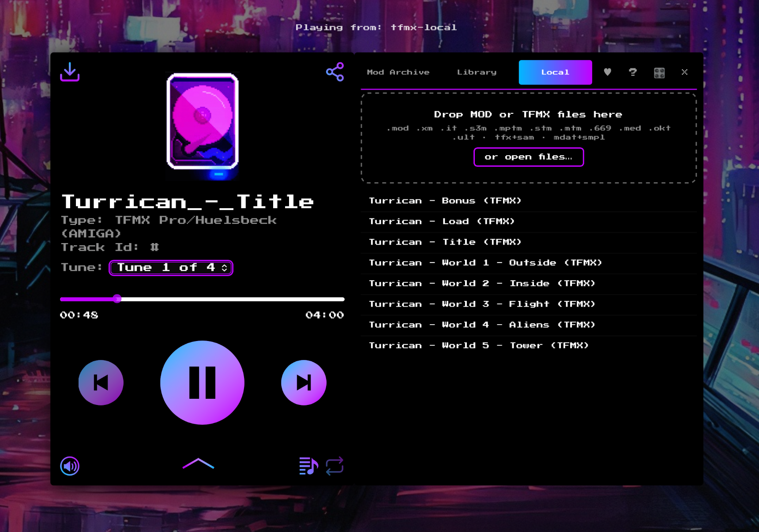Mute the volume speaker icon

coord(70,466)
